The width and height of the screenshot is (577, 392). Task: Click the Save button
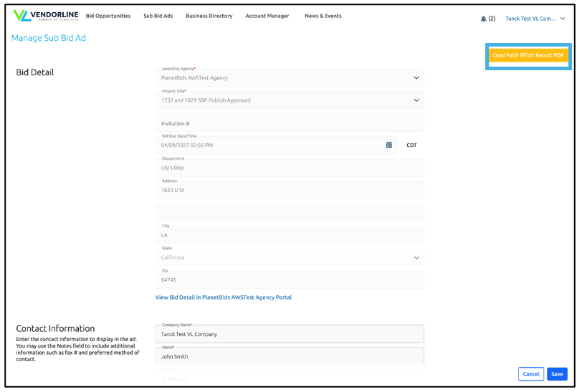tap(557, 374)
